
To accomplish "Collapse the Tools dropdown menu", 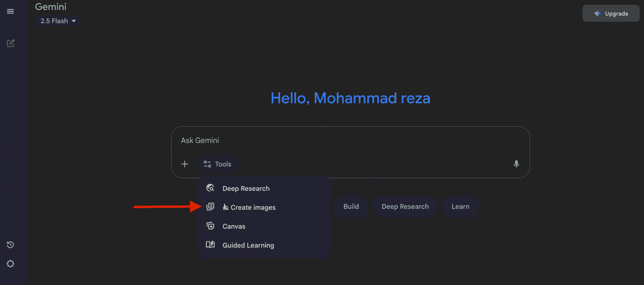I will click(x=218, y=164).
